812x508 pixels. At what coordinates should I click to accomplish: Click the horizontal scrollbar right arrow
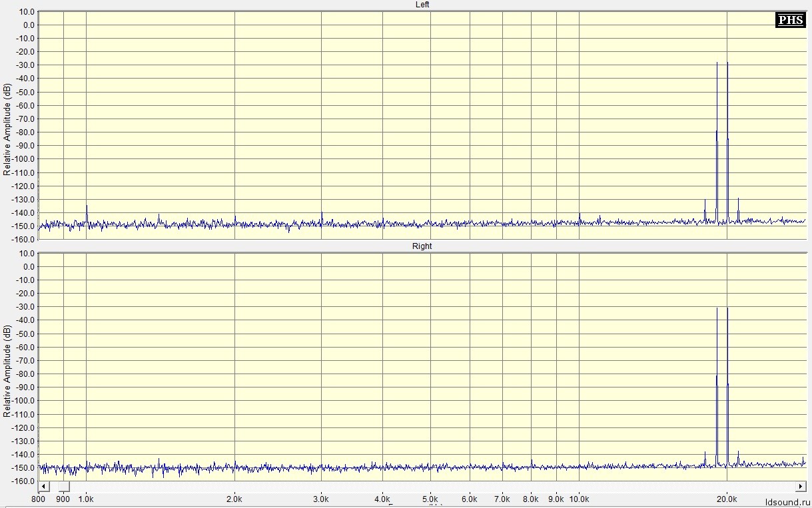click(801, 486)
